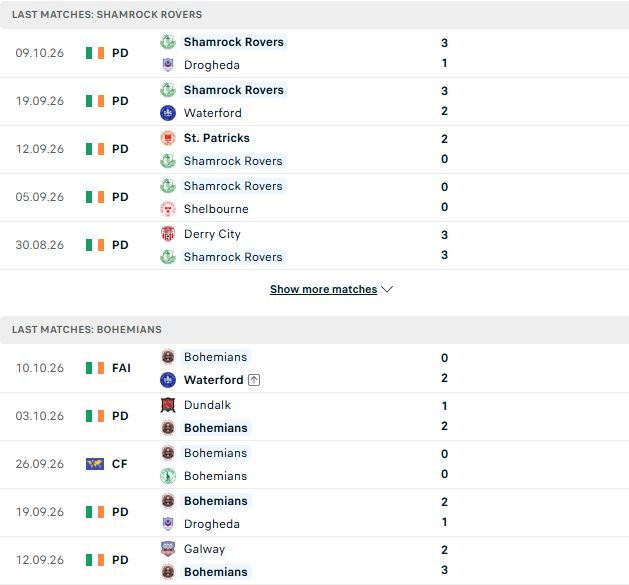Screen dimensions: 629x585
Task: Click Derry City score 3
Action: pyautogui.click(x=444, y=235)
